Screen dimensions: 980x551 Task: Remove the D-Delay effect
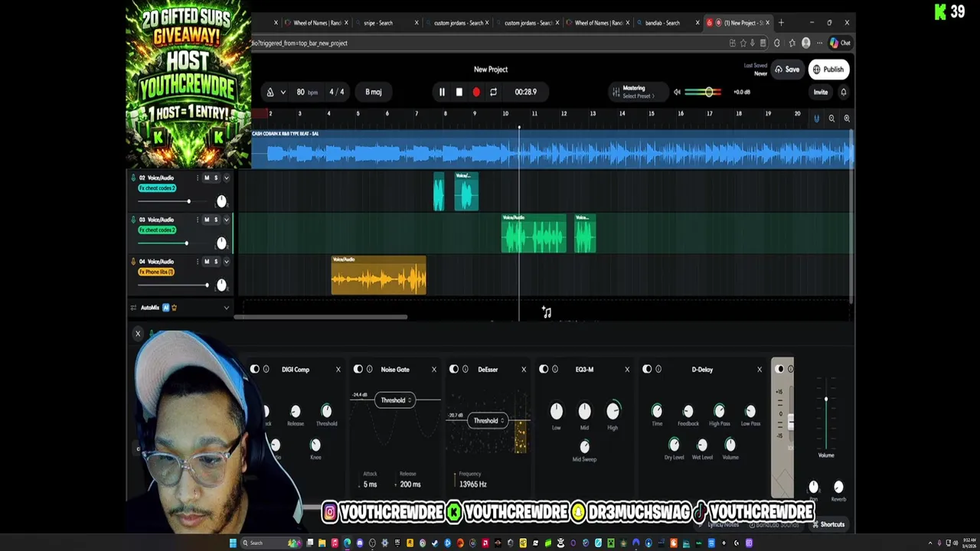(x=759, y=370)
